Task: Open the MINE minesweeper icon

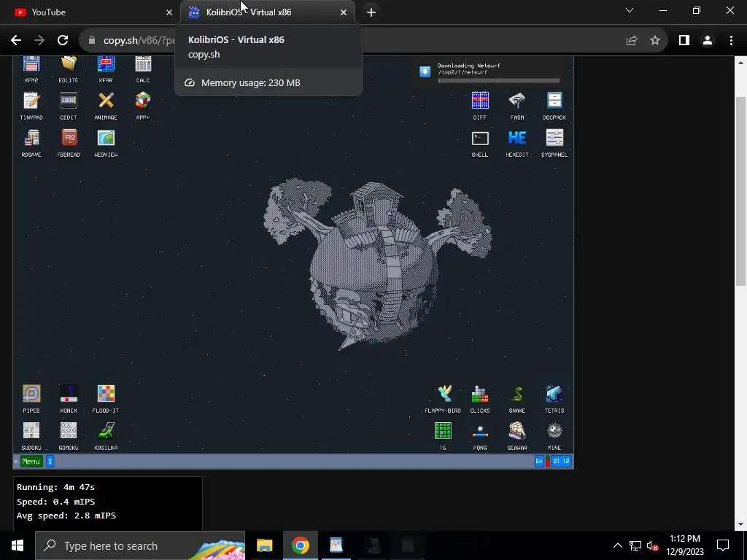Action: [554, 436]
